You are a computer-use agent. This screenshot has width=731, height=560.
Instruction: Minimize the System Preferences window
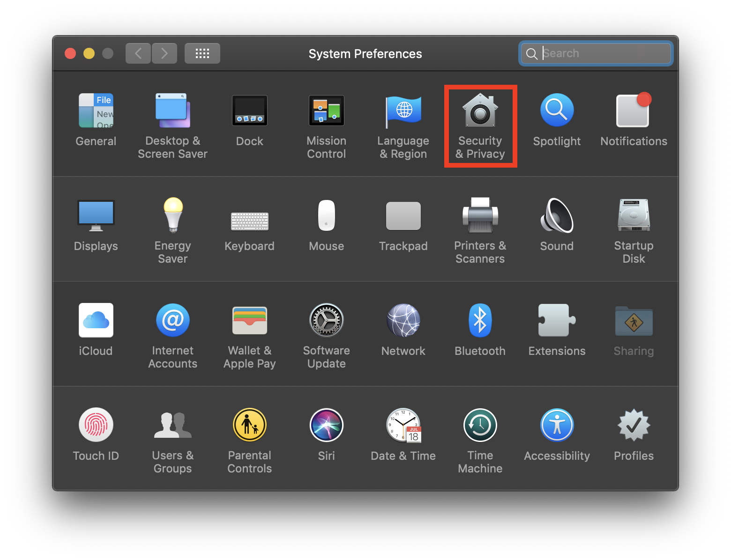point(89,53)
